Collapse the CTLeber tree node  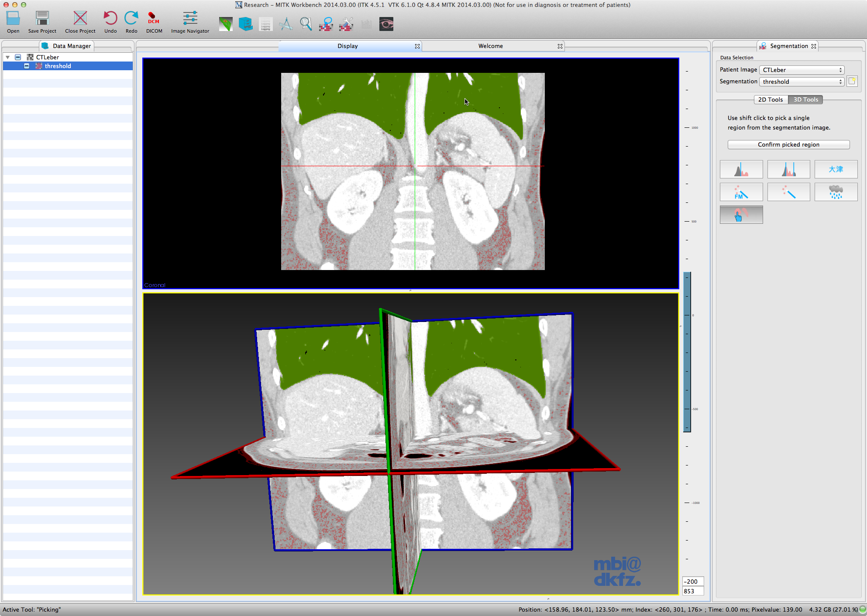click(8, 57)
